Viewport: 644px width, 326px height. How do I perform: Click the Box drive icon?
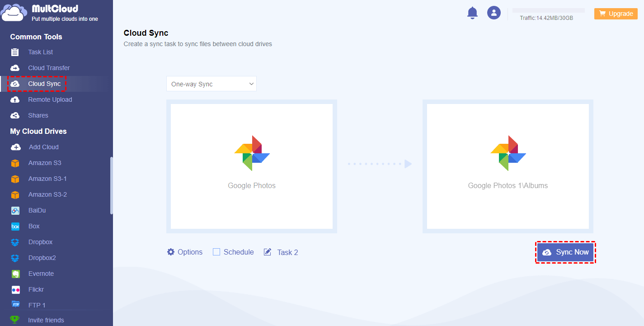(x=15, y=226)
